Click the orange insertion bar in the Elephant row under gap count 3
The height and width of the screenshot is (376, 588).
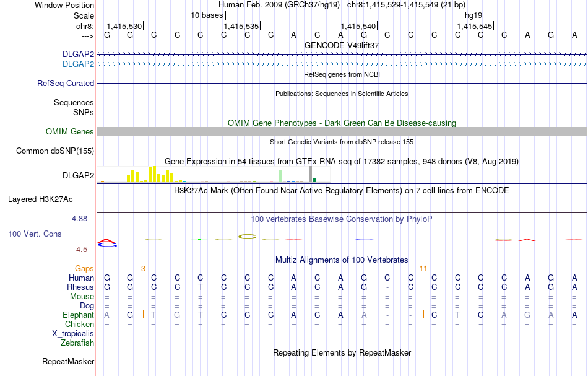pos(143,315)
